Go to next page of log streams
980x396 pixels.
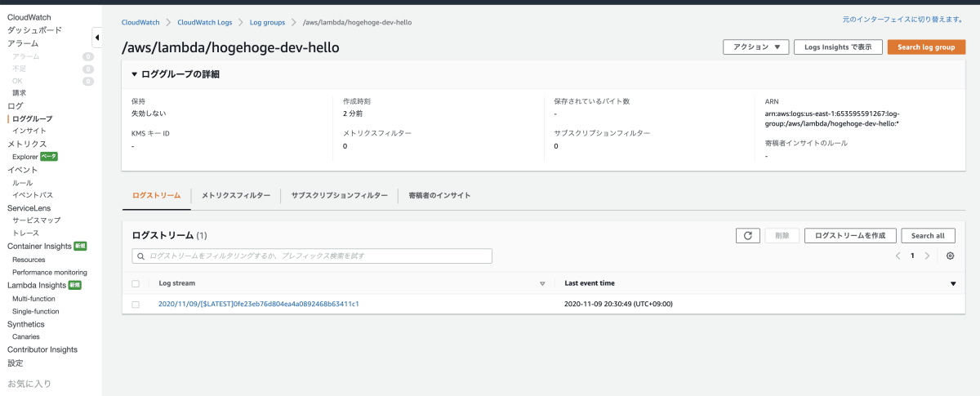[927, 256]
